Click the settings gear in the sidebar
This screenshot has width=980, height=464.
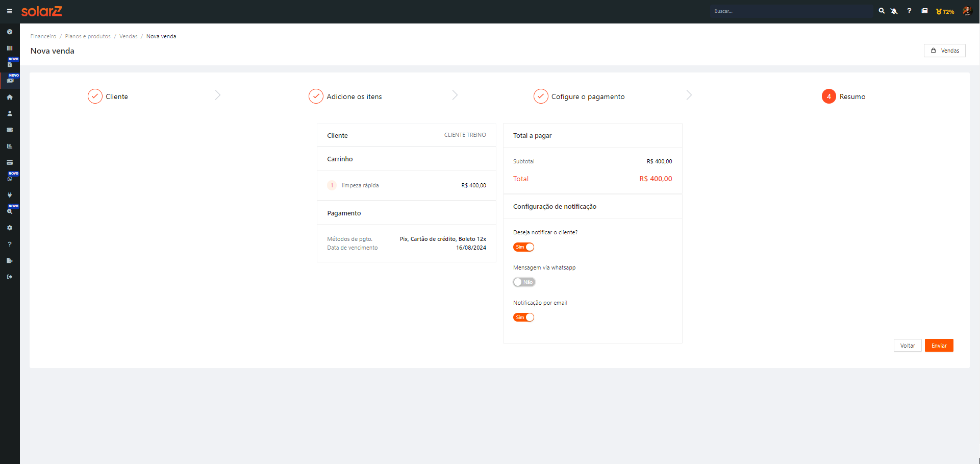(x=10, y=228)
